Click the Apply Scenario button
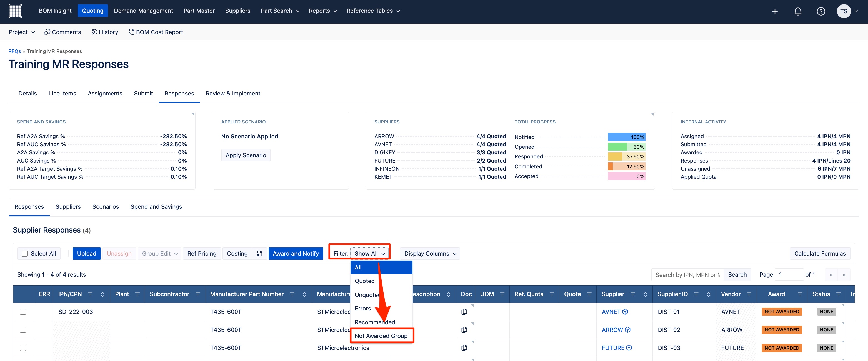Image resolution: width=868 pixels, height=361 pixels. (x=246, y=155)
